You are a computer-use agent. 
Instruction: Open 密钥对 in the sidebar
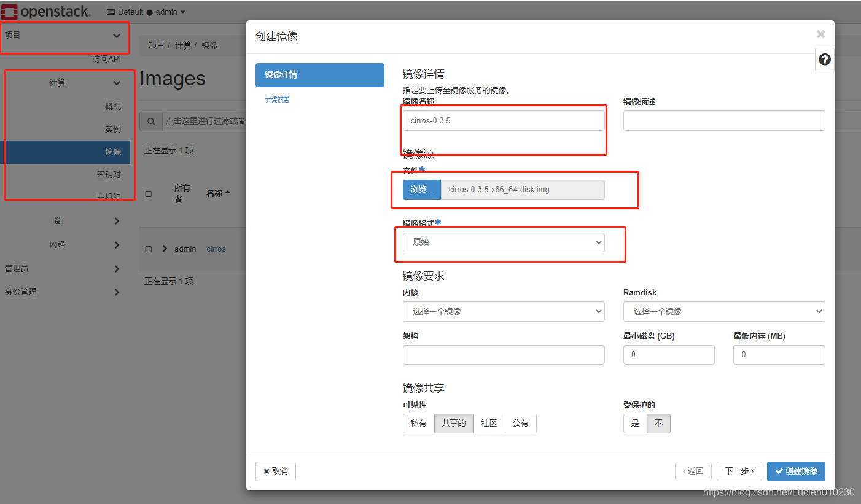tap(109, 174)
